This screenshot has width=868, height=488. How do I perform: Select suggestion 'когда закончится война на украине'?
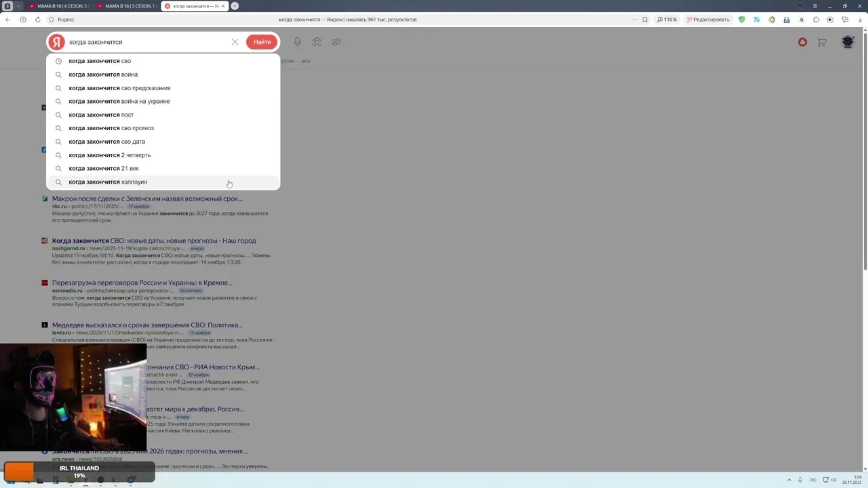point(163,101)
